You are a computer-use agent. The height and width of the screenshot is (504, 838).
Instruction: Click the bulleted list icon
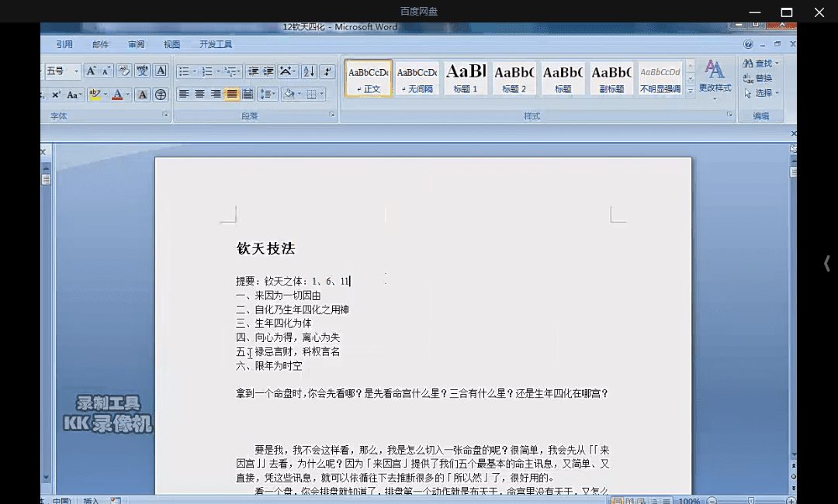184,71
